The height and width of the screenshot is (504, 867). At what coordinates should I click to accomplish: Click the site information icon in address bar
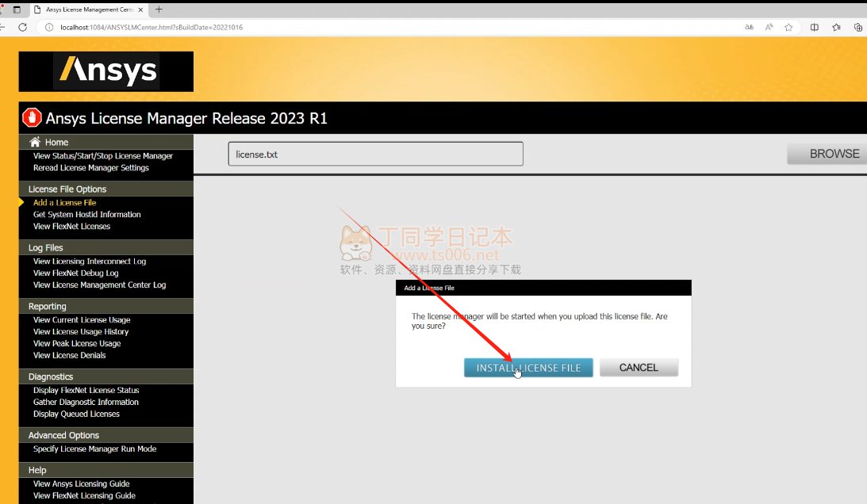coord(49,27)
